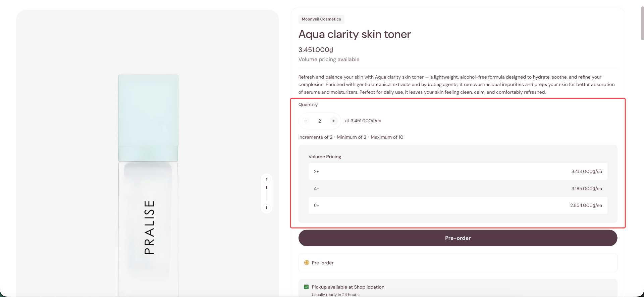Click the Aqua clarity skin toner title

(x=355, y=34)
